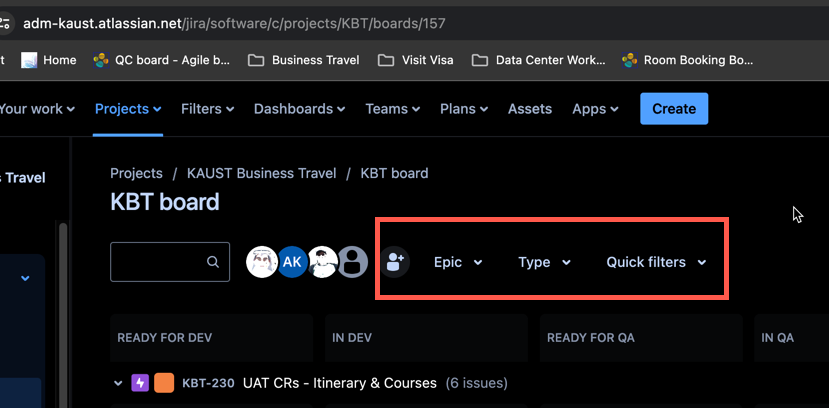Screen dimensions: 829x408
Task: Open the Plans menu
Action: 464,109
